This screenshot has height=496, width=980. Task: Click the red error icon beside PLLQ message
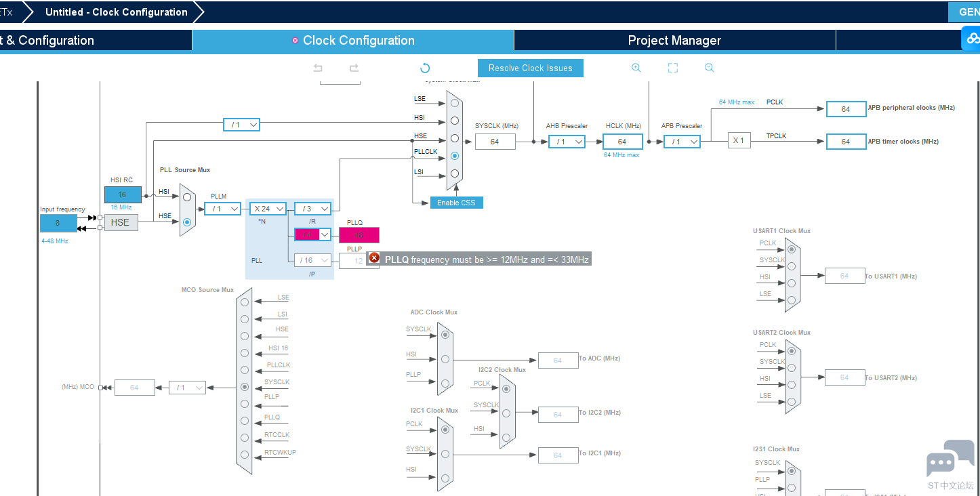tap(373, 258)
